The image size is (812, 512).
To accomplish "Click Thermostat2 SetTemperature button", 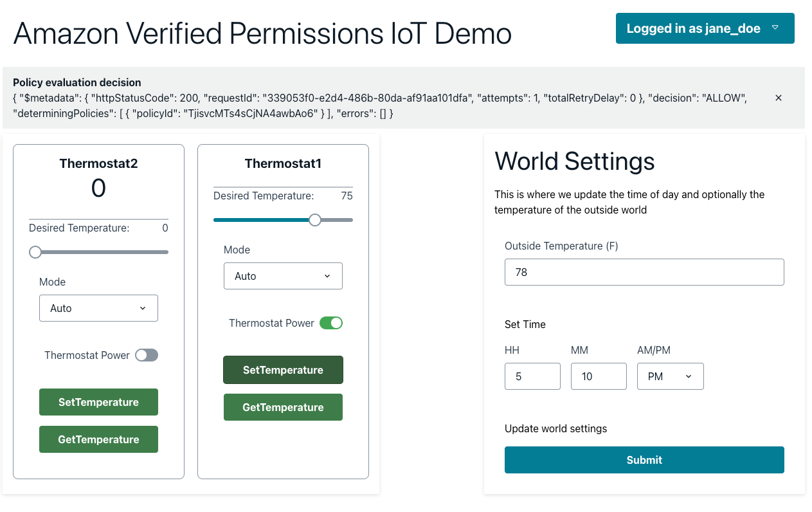I will [x=98, y=402].
